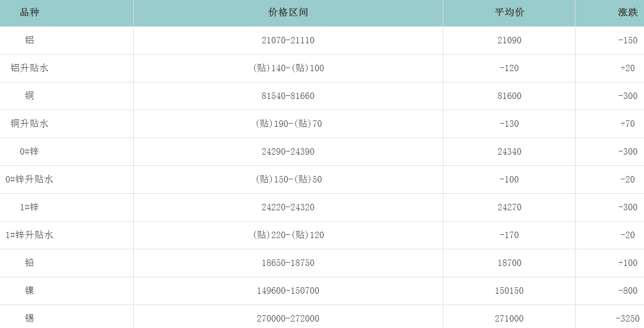Click the copper price range 81540-81660
The height and width of the screenshot is (328, 644).
[288, 96]
